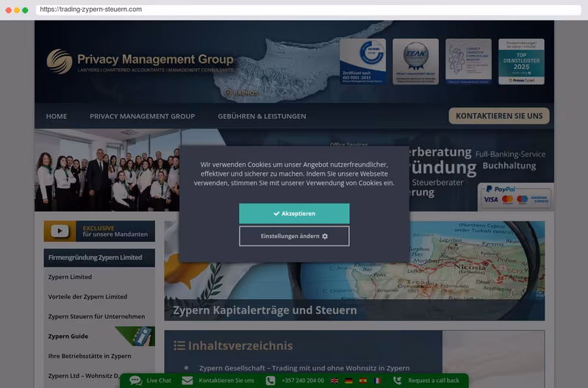The image size is (588, 388).
Task: Click the Kontaktieren Sie uns header button
Action: pos(499,116)
